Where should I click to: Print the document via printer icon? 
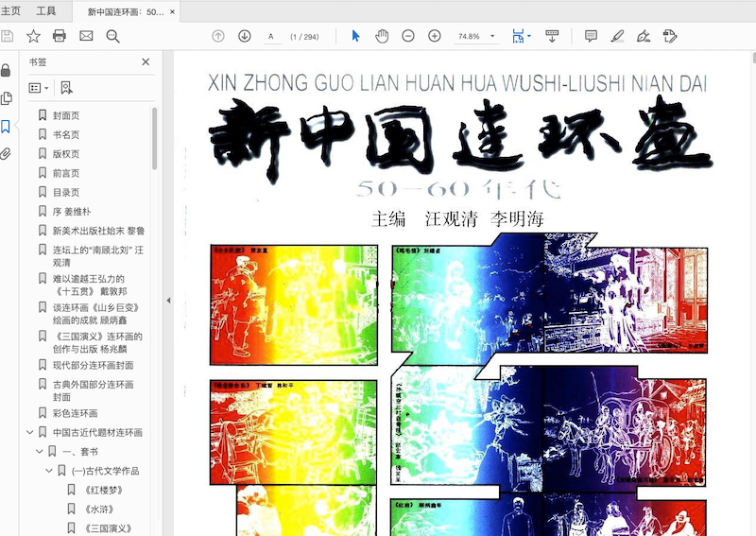click(60, 36)
